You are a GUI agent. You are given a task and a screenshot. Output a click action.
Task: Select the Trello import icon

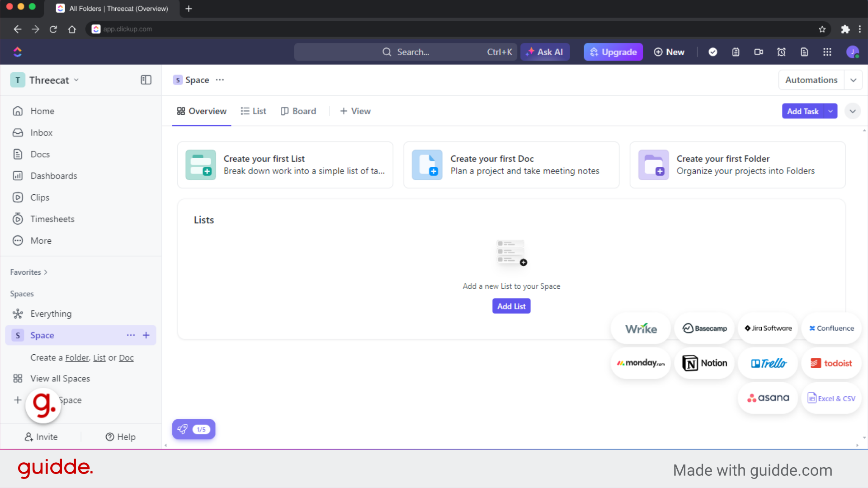click(768, 363)
